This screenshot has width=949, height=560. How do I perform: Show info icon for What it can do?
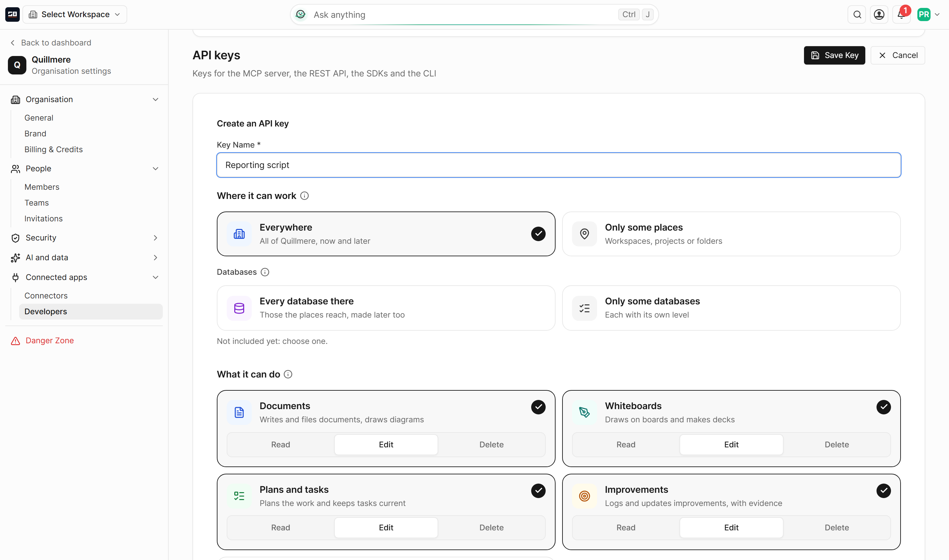pos(288,374)
